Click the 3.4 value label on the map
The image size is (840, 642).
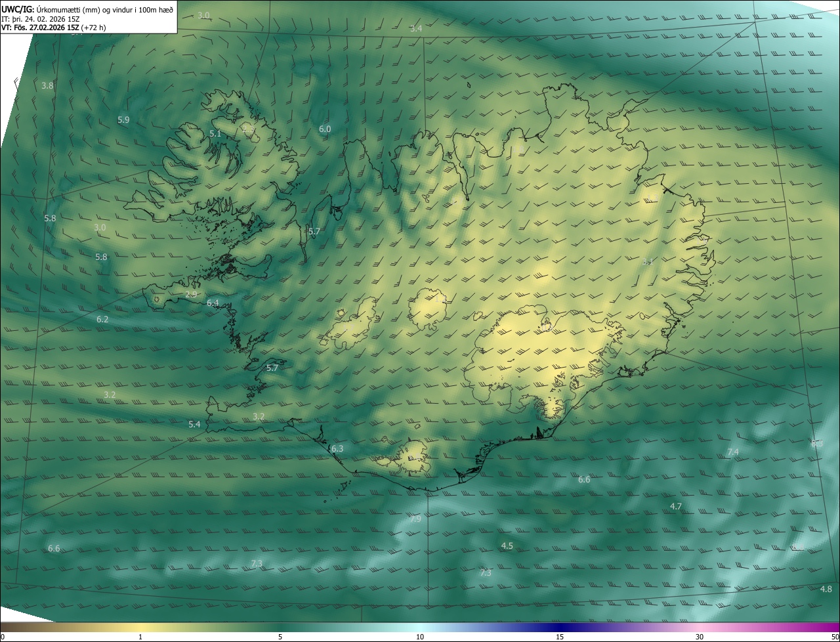click(x=416, y=28)
